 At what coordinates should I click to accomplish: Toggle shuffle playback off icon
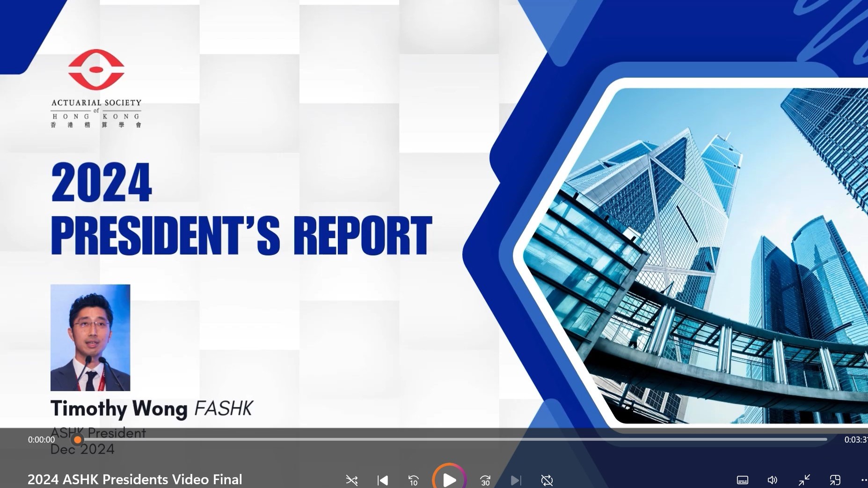(x=352, y=480)
